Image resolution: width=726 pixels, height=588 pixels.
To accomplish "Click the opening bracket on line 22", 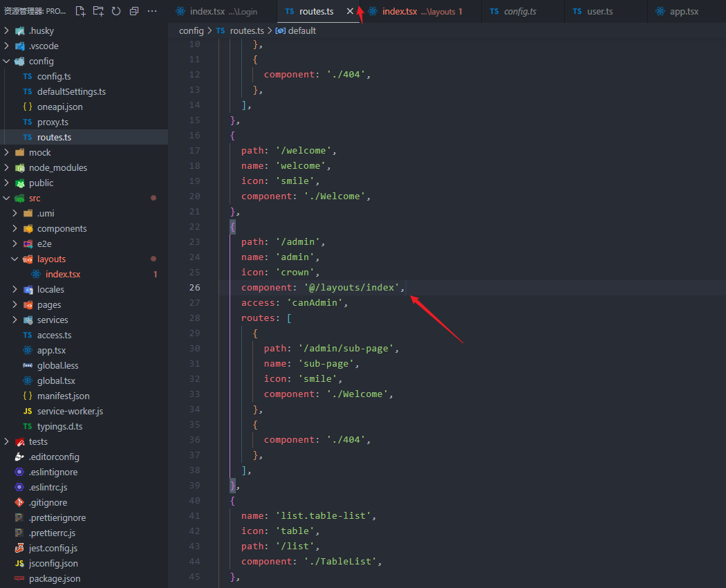I will (232, 227).
